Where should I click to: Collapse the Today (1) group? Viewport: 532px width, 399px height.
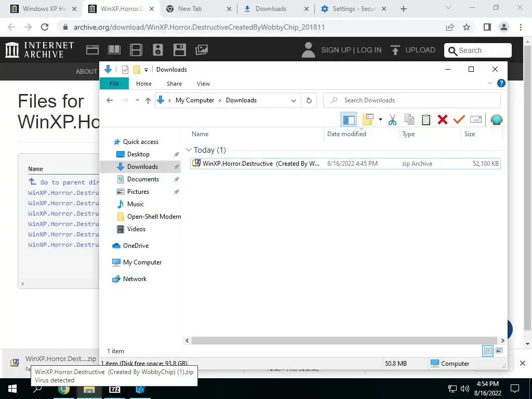click(x=189, y=150)
